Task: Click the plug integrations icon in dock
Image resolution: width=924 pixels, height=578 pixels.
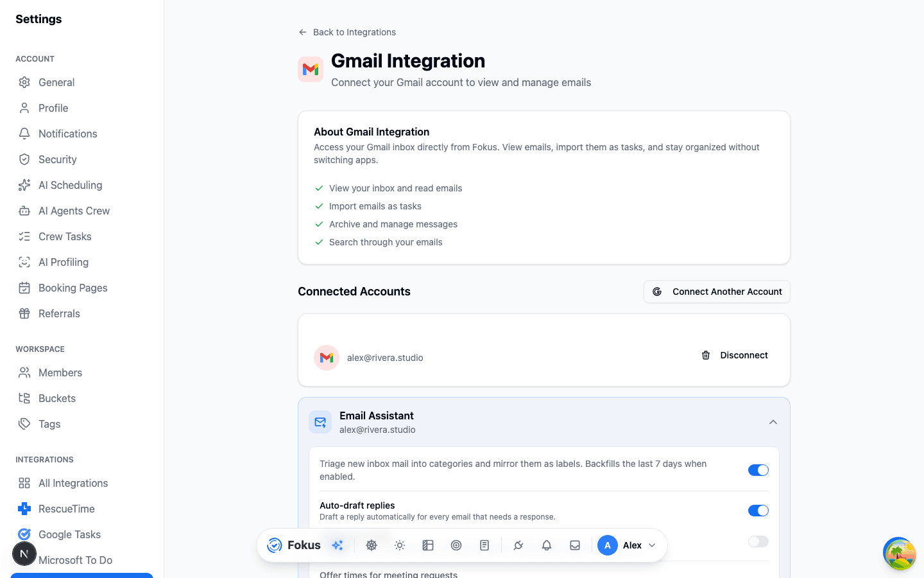Action: 518,545
